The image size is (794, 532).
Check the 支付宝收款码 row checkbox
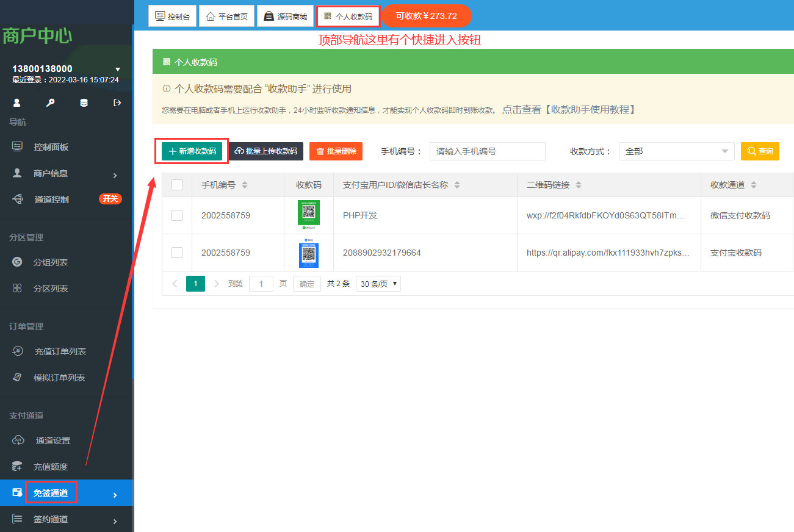click(177, 253)
